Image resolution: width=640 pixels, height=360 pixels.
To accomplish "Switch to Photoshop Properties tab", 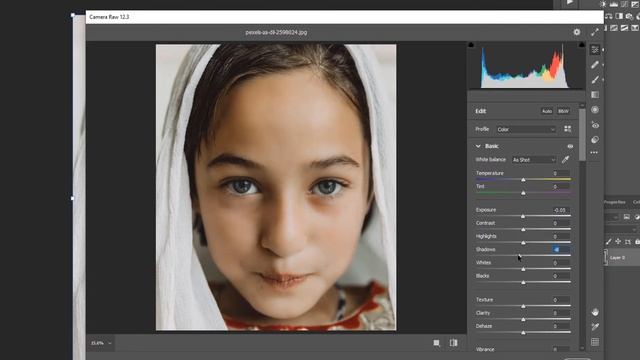I will coord(615,202).
